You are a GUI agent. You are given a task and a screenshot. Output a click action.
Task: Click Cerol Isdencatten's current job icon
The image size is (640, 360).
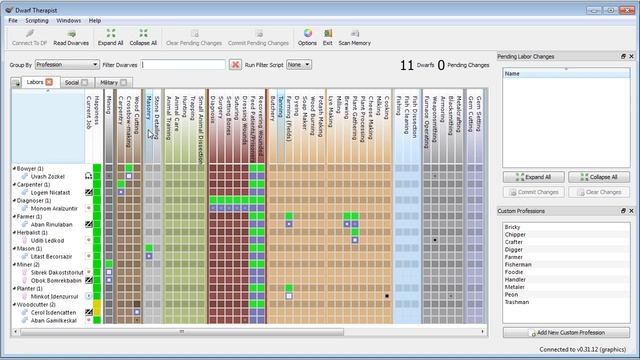point(89,312)
